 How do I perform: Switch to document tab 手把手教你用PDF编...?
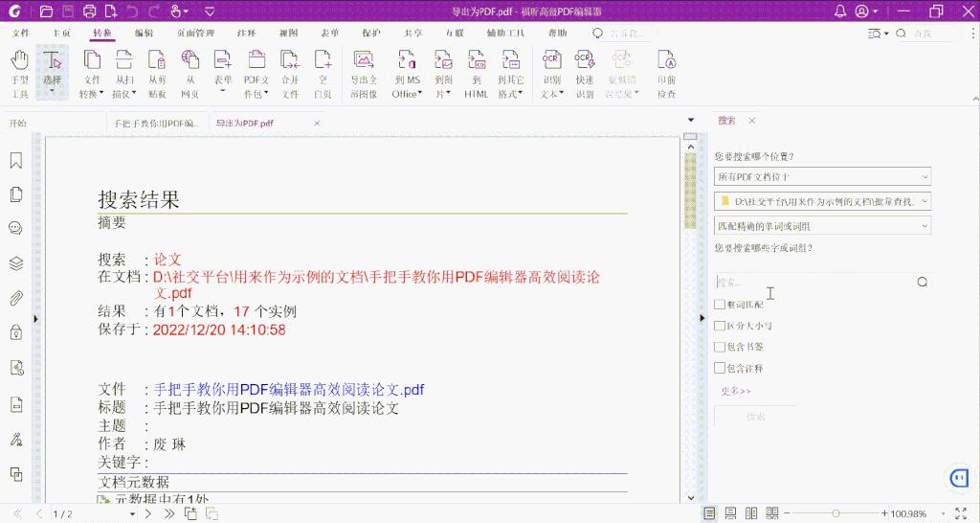pyautogui.click(x=156, y=124)
